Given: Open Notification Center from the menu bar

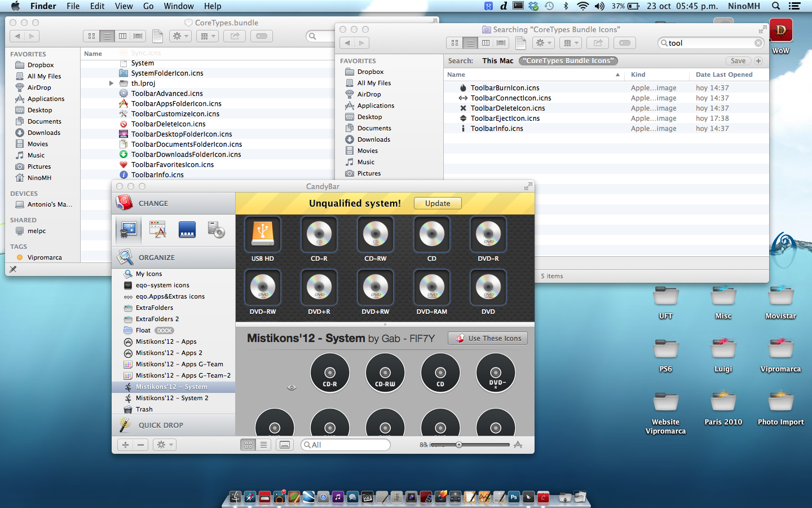Looking at the screenshot, I should pos(795,6).
